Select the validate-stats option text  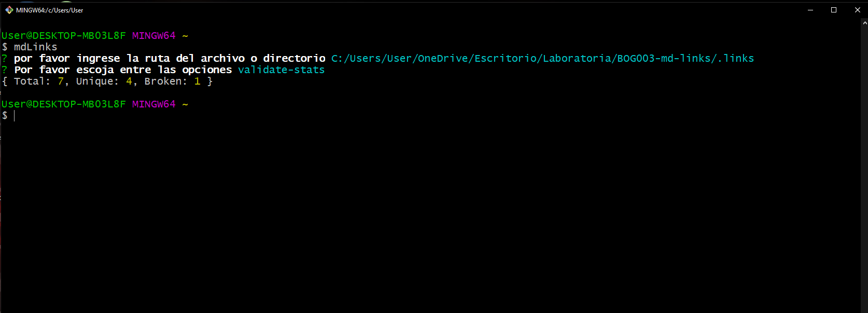(x=281, y=70)
